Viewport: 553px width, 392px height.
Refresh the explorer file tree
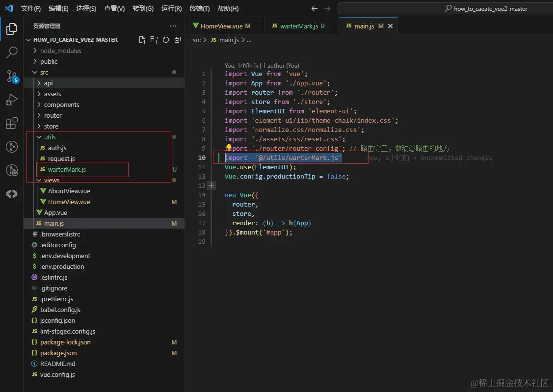click(166, 40)
